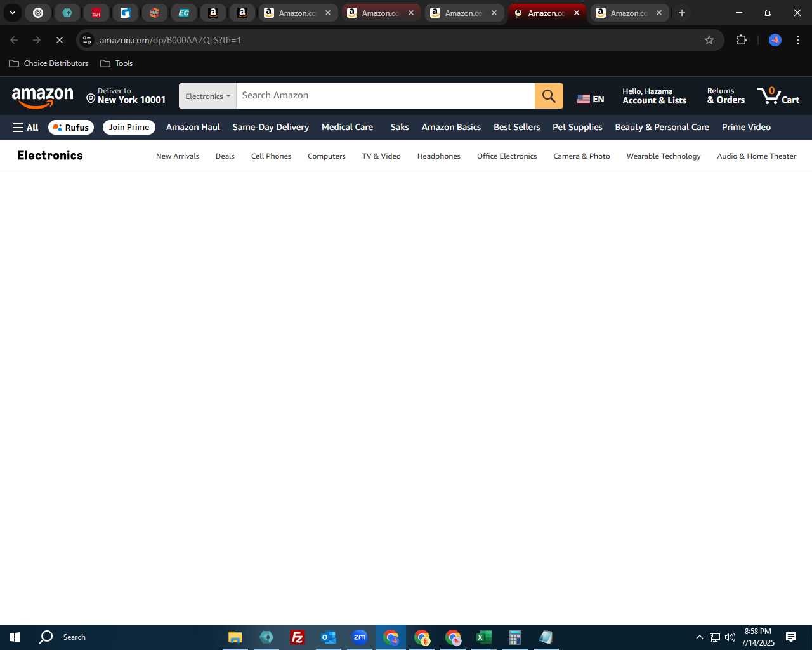Image resolution: width=812 pixels, height=650 pixels.
Task: Open the Chrome profile avatar
Action: pyautogui.click(x=775, y=40)
